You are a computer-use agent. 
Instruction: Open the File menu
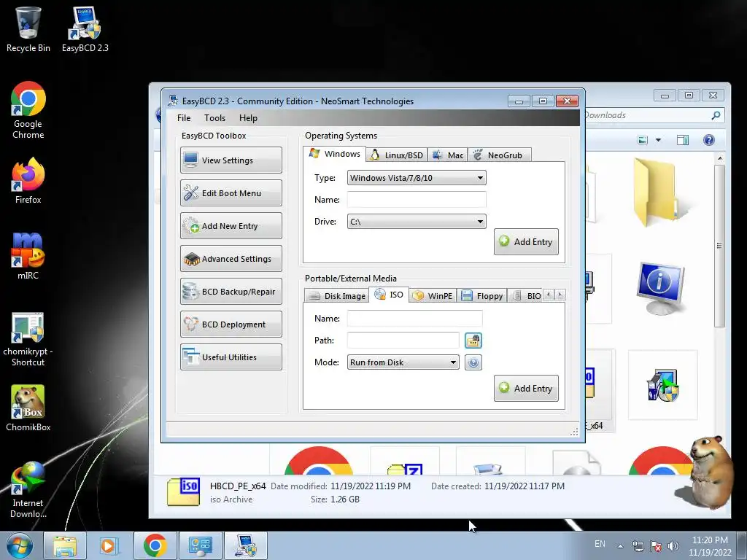[x=184, y=117]
